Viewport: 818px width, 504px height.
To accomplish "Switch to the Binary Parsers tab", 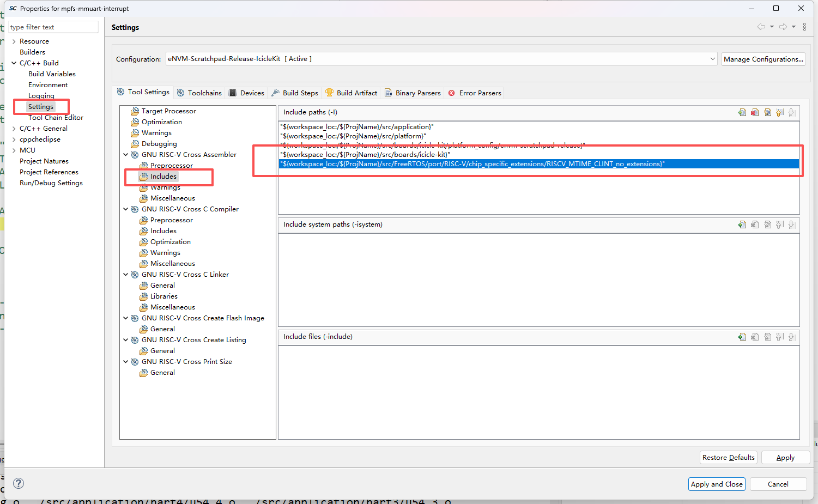I will (x=413, y=93).
